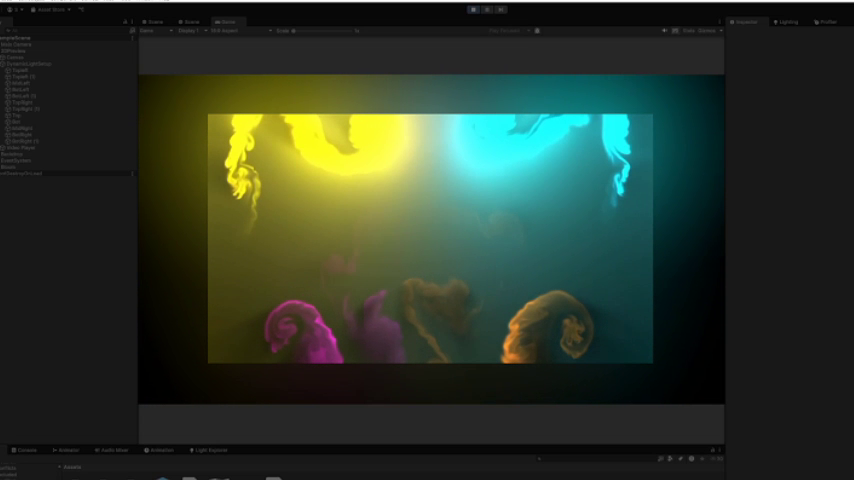The width and height of the screenshot is (854, 480).
Task: Select BotLeft in Hierarchy
Action: [21, 90]
